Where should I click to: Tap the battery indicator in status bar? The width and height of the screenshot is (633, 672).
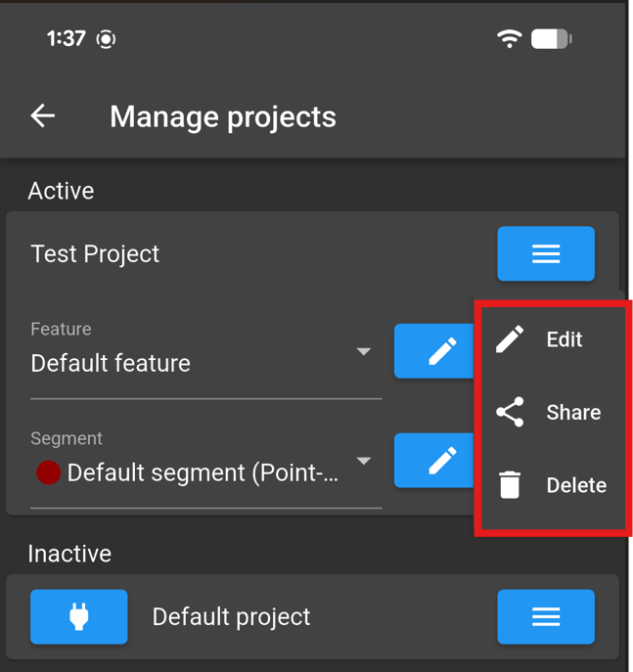(552, 39)
